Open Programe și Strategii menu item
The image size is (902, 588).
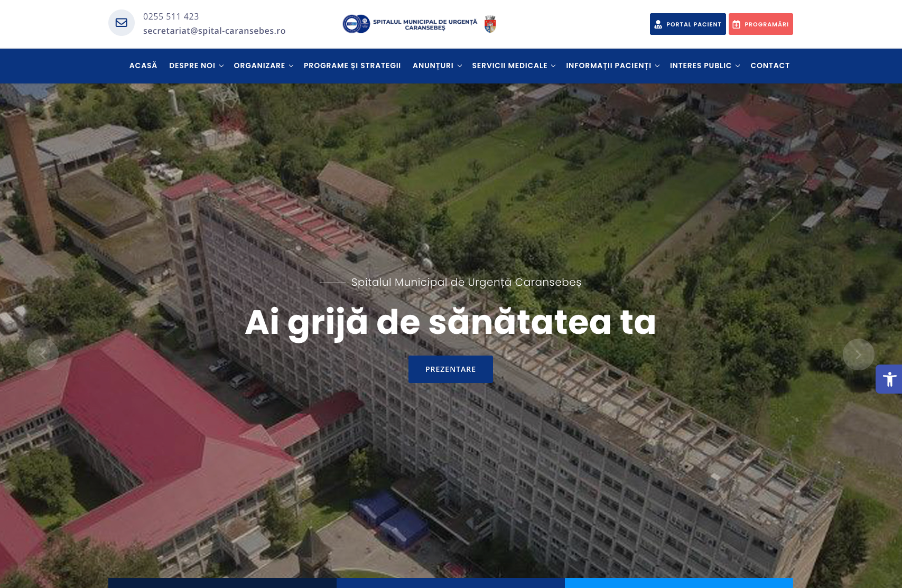click(x=352, y=66)
